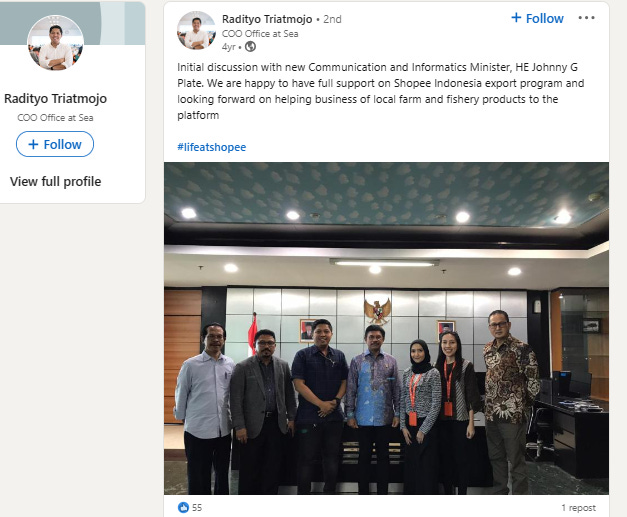The width and height of the screenshot is (627, 517).
Task: Open the author name link in post header
Action: (267, 19)
